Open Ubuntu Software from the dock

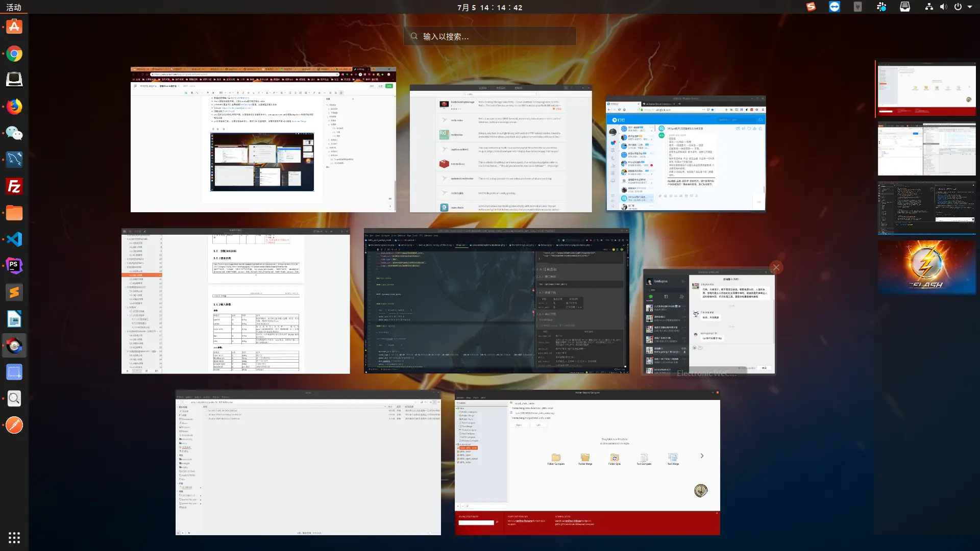(x=14, y=27)
